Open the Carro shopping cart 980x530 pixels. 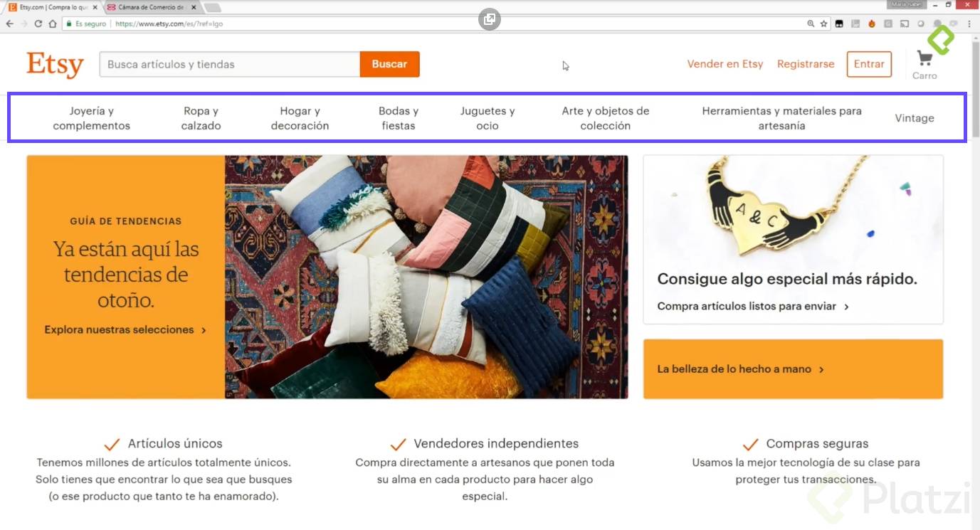(x=924, y=65)
